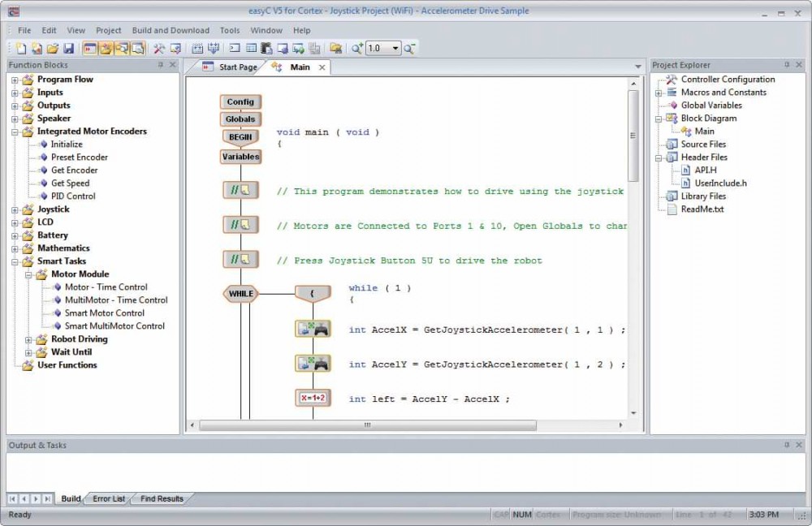Click the green-arrow monitor download icon
812x526 pixels.
pos(298,49)
